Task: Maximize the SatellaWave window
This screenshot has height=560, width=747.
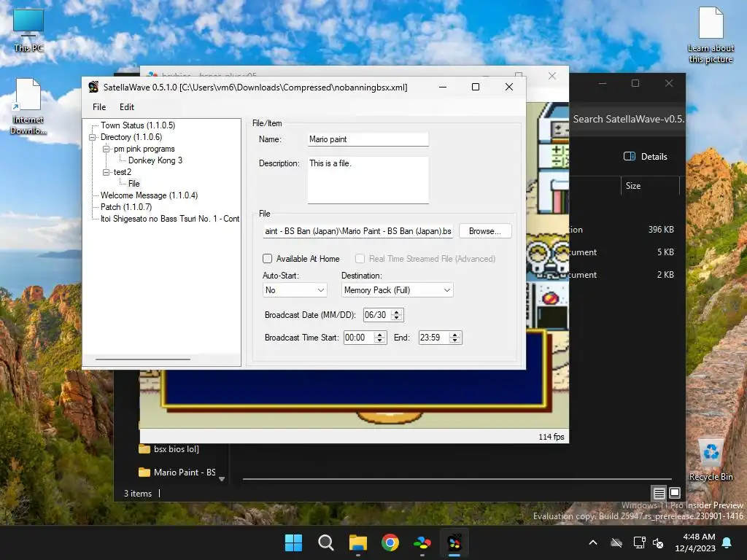Action: (x=476, y=87)
